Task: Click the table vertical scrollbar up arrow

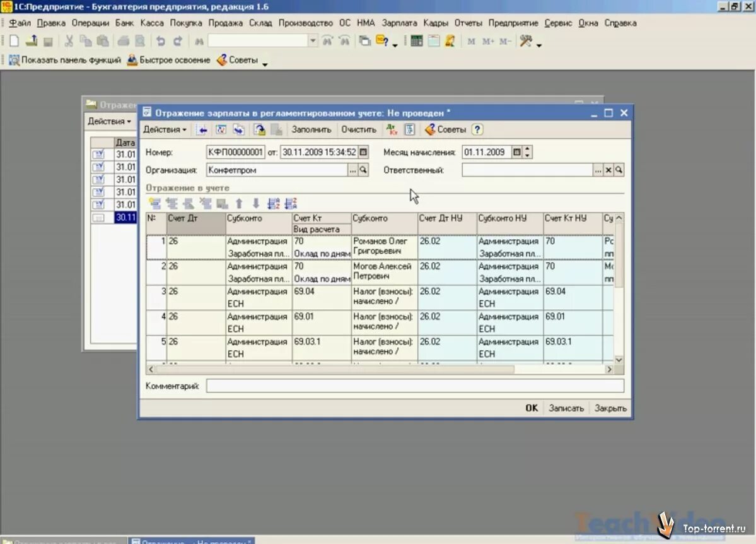Action: (x=619, y=218)
